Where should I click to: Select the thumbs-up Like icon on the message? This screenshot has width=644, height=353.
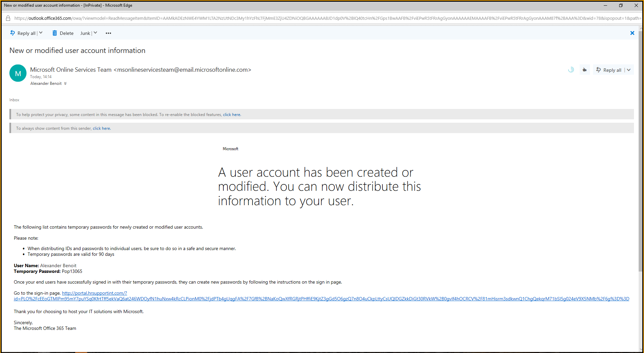[584, 70]
